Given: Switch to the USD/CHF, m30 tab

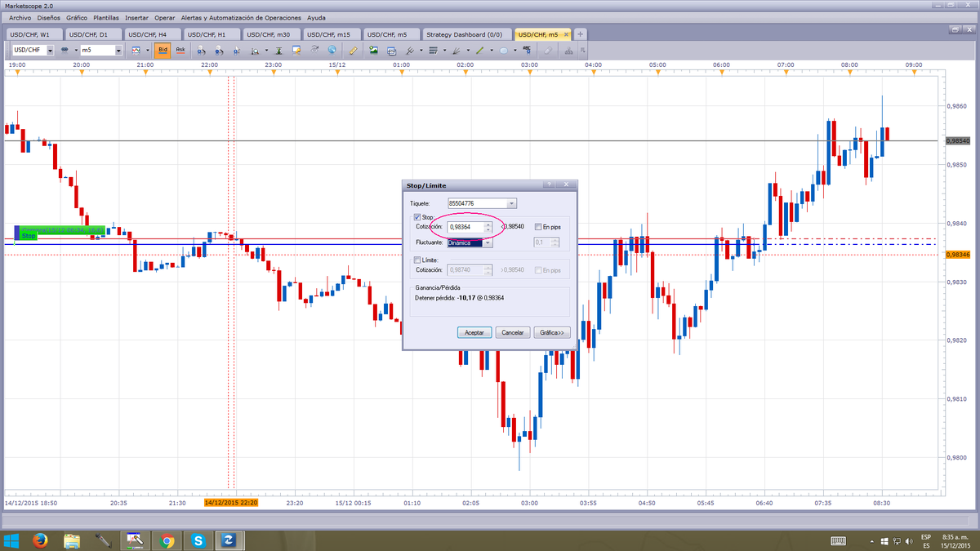Looking at the screenshot, I should (272, 34).
